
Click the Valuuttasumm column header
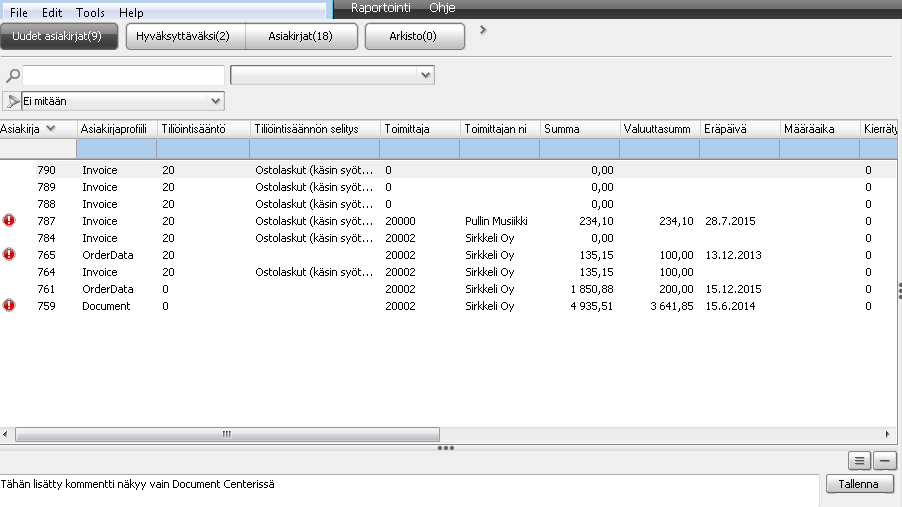(x=660, y=129)
